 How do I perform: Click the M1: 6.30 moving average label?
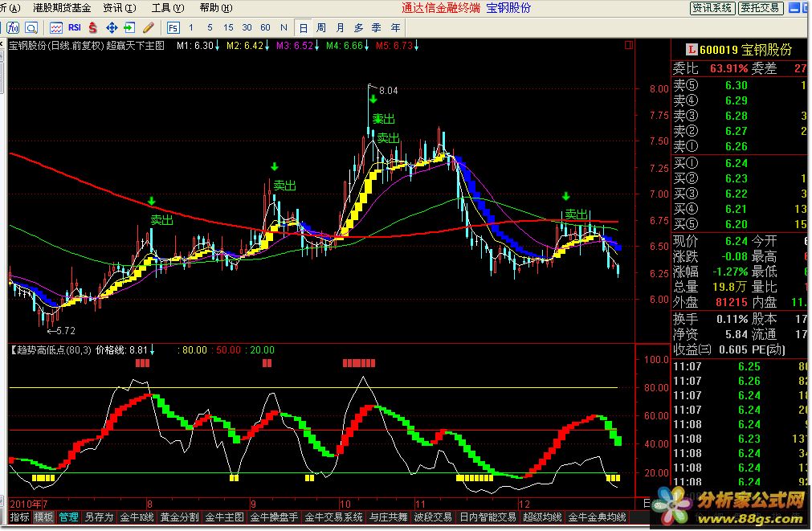click(x=198, y=46)
